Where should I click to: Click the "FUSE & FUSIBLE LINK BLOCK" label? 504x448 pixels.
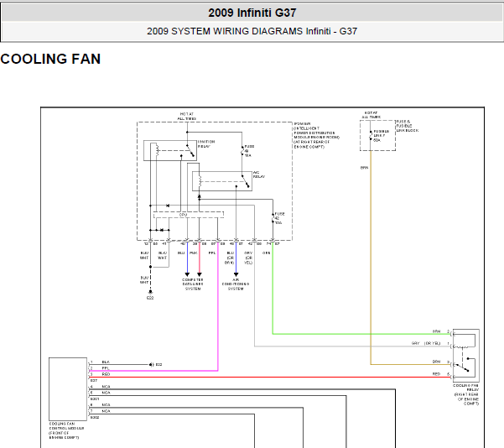click(408, 126)
